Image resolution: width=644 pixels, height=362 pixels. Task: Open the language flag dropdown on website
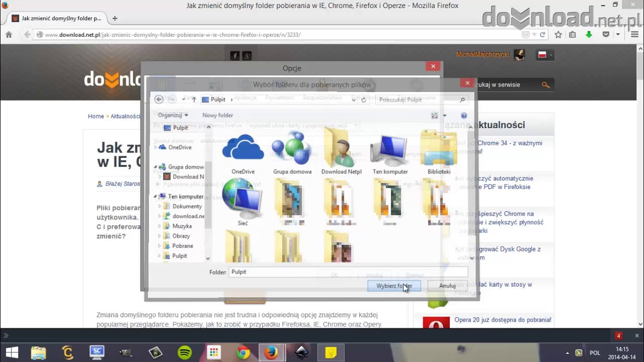pyautogui.click(x=544, y=55)
